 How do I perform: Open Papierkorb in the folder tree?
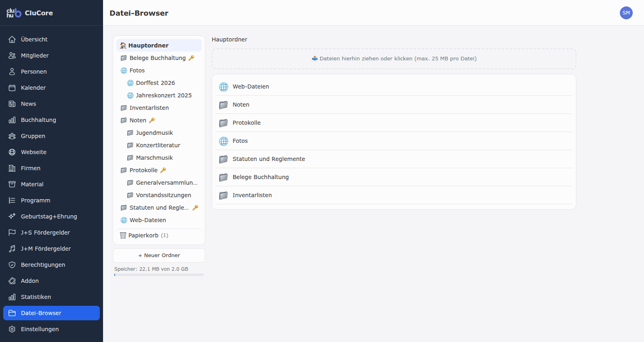tap(159, 235)
